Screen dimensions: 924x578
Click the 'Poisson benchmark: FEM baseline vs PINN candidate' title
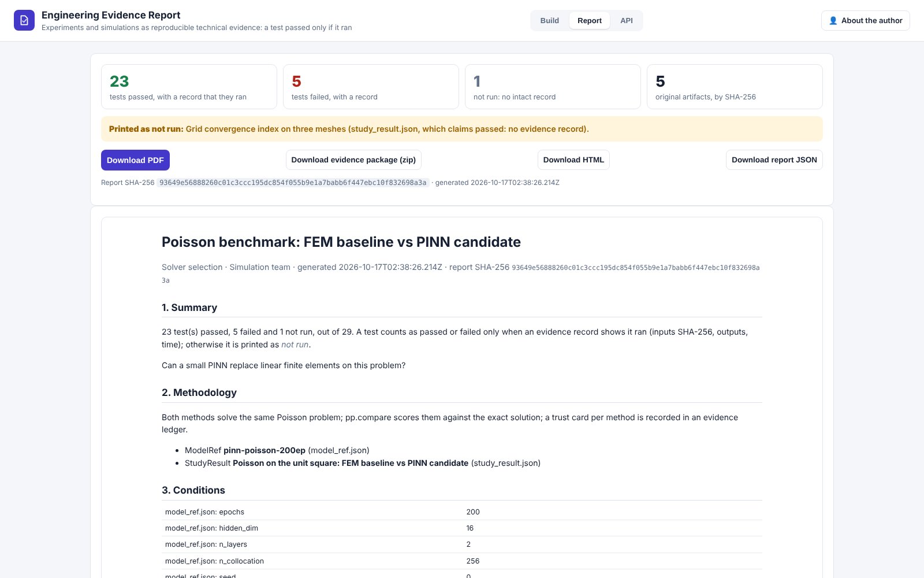click(x=341, y=242)
